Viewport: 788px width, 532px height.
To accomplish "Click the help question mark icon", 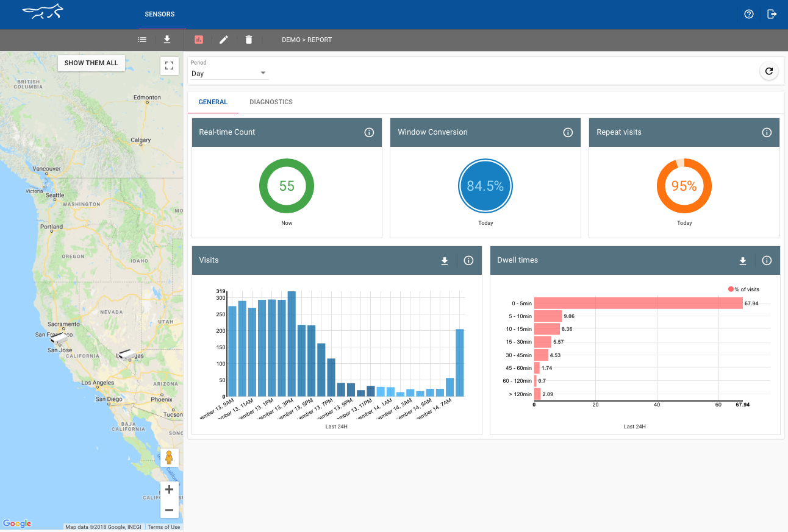I will [749, 14].
